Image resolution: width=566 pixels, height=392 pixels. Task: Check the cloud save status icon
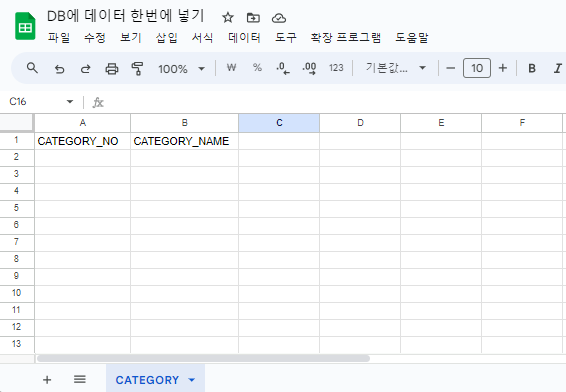(x=279, y=18)
